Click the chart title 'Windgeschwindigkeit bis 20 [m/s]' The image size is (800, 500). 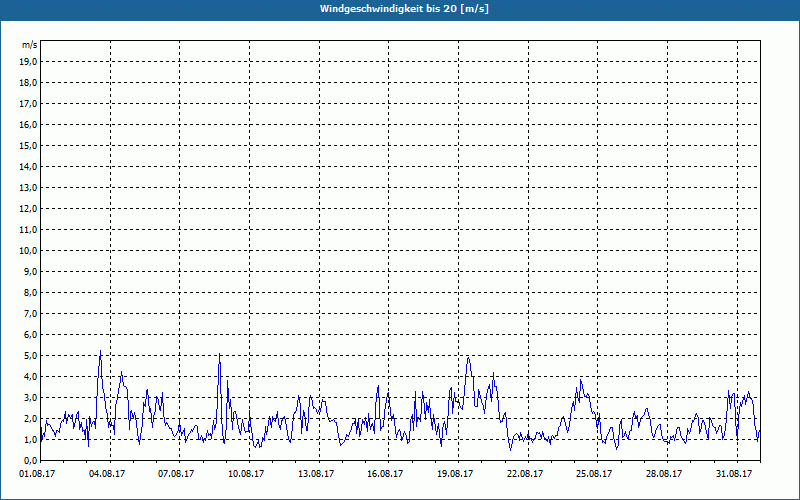pos(404,9)
